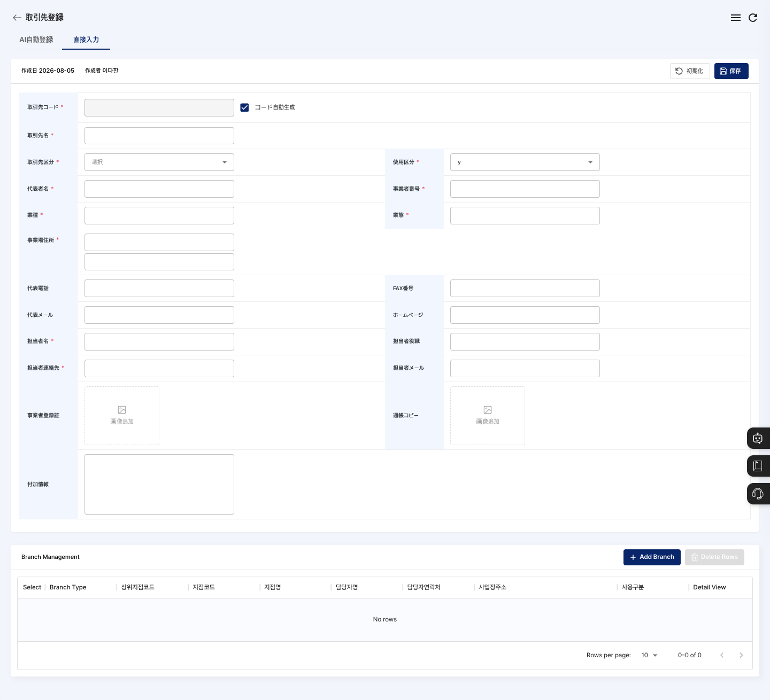Change the rows per page dropdown
The image size is (770, 700).
tap(649, 655)
